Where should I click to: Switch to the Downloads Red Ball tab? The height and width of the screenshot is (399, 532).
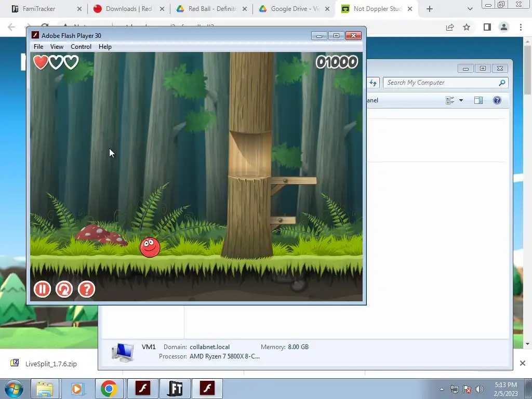click(128, 9)
